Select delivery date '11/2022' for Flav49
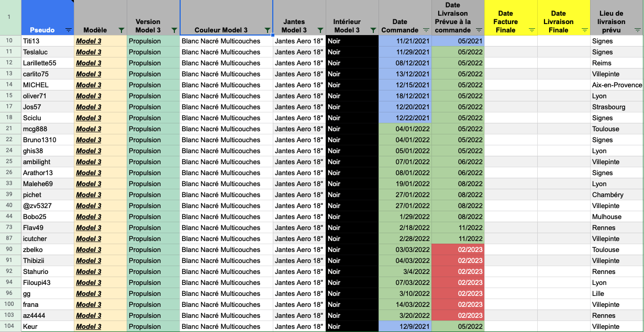The width and height of the screenshot is (644, 332). 458,227
